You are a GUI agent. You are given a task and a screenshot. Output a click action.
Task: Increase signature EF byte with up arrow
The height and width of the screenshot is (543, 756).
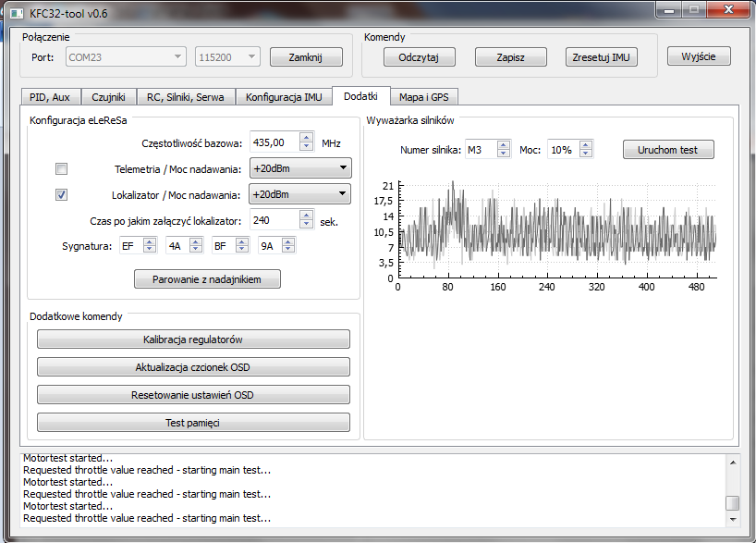[152, 241]
